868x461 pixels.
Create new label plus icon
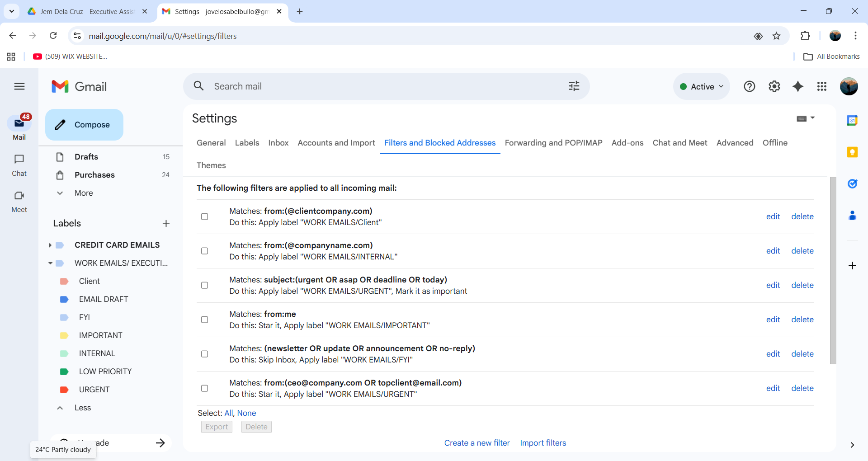[x=166, y=223]
